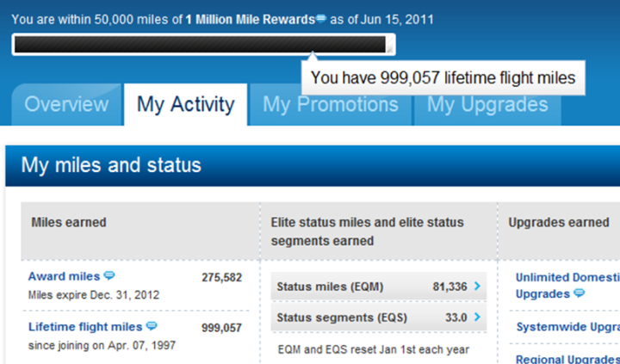Click arrow chevron on Status segments (EQS) row
620x364 pixels.
click(477, 317)
